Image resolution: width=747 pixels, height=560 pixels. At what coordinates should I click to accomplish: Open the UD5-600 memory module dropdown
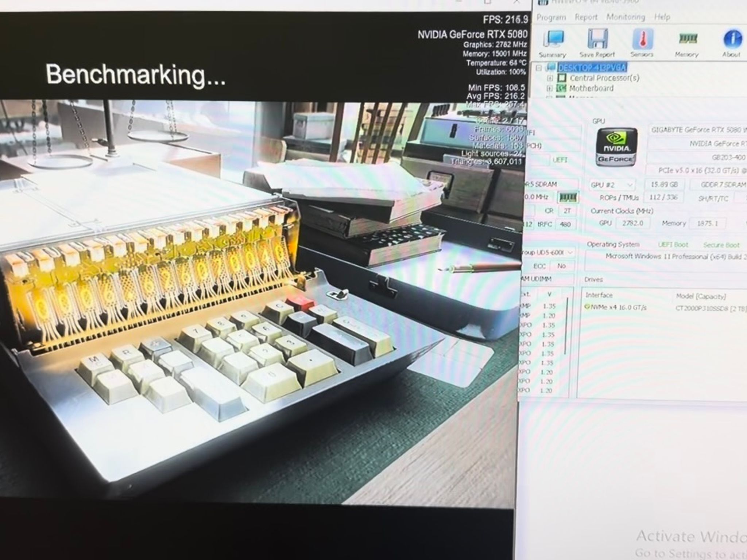tap(549, 252)
